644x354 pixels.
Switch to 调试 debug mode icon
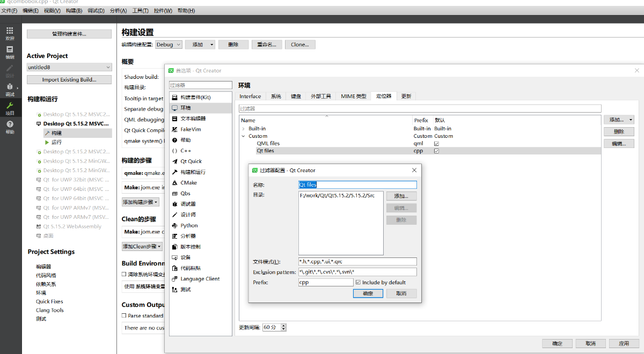click(x=10, y=89)
